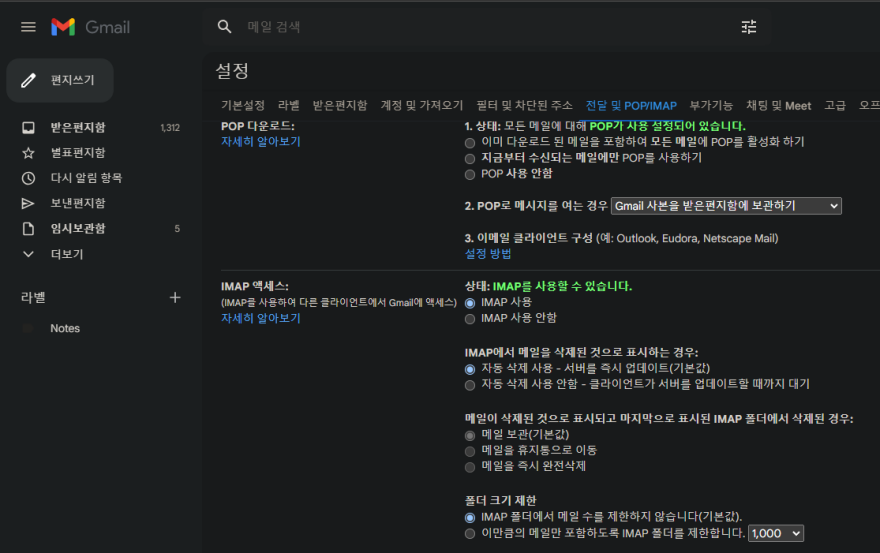The width and height of the screenshot is (880, 553).
Task: Open IMAP 자세히 알아보기 link
Action: tap(260, 318)
